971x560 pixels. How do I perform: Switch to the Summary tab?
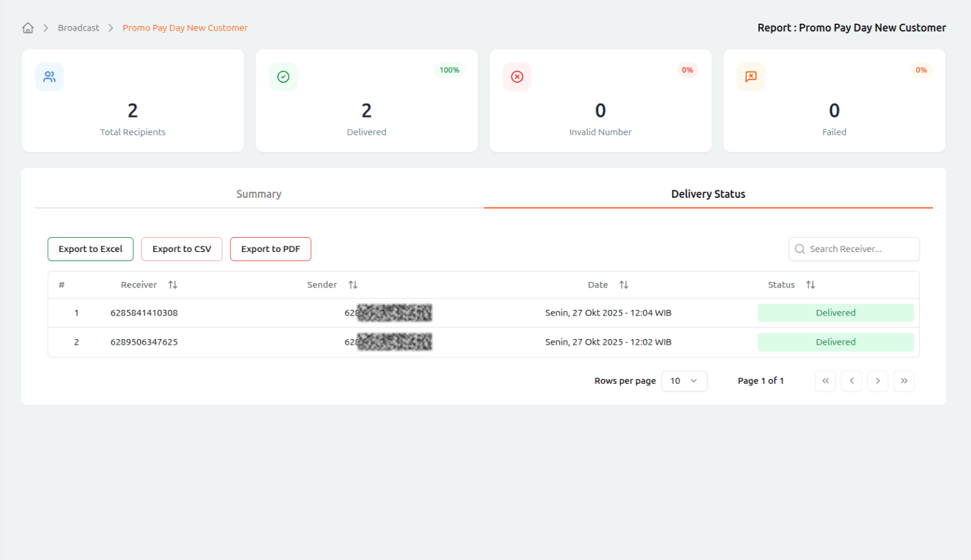coord(259,194)
